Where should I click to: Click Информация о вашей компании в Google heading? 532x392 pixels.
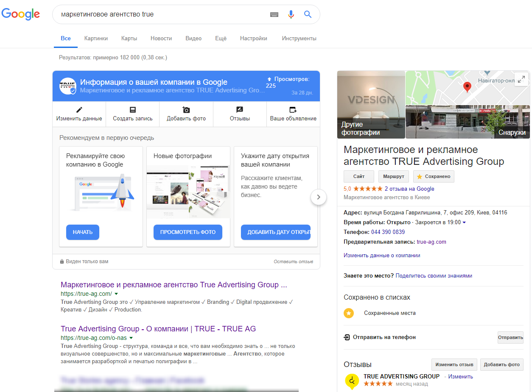point(154,82)
